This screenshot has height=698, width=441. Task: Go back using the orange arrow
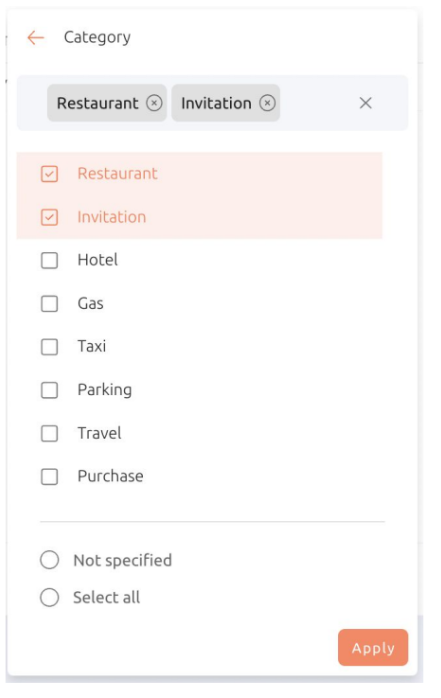pyautogui.click(x=36, y=38)
